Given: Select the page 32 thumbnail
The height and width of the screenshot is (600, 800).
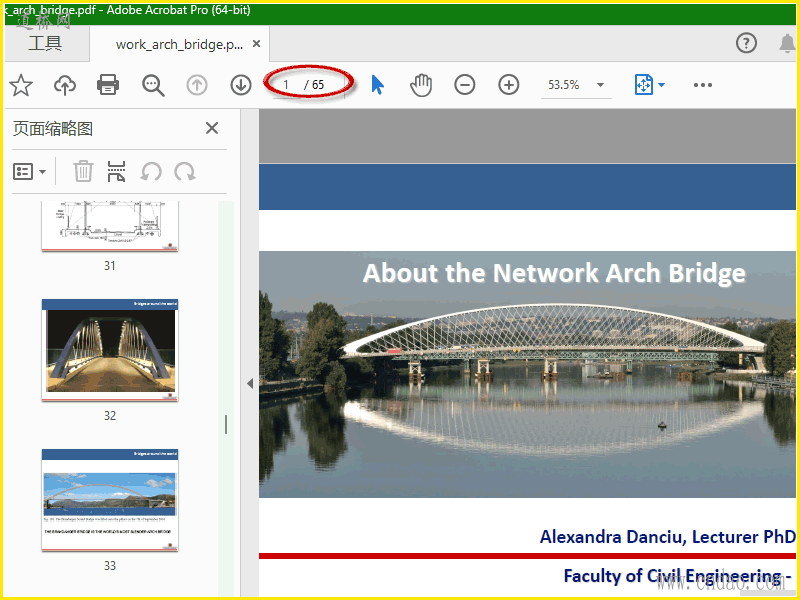Looking at the screenshot, I should 110,350.
